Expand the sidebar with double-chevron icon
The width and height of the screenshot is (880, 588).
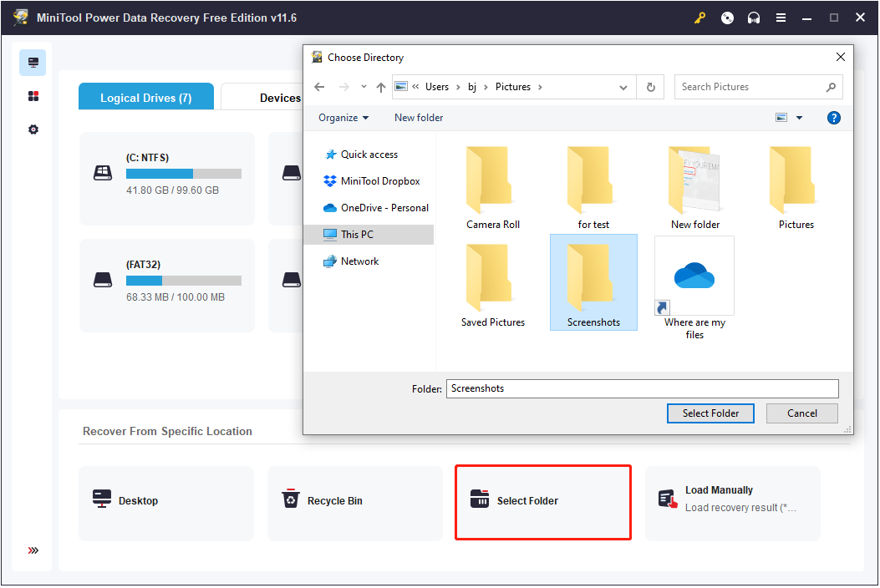click(x=33, y=550)
